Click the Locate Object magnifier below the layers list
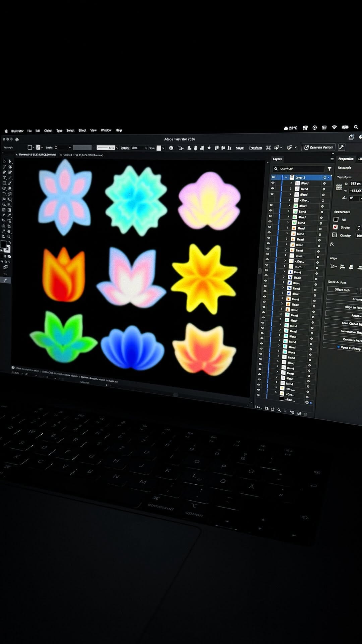This screenshot has height=644, width=362. [x=279, y=410]
